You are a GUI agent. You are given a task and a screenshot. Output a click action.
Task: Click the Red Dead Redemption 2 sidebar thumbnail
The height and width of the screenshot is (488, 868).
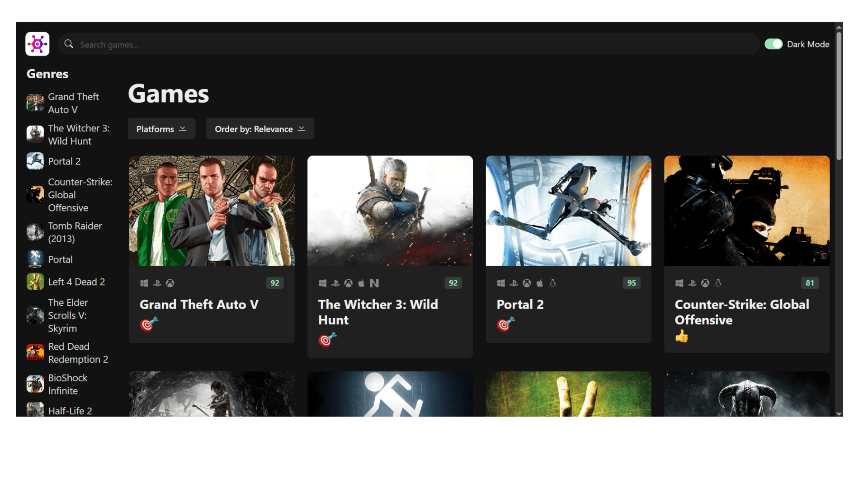[35, 353]
